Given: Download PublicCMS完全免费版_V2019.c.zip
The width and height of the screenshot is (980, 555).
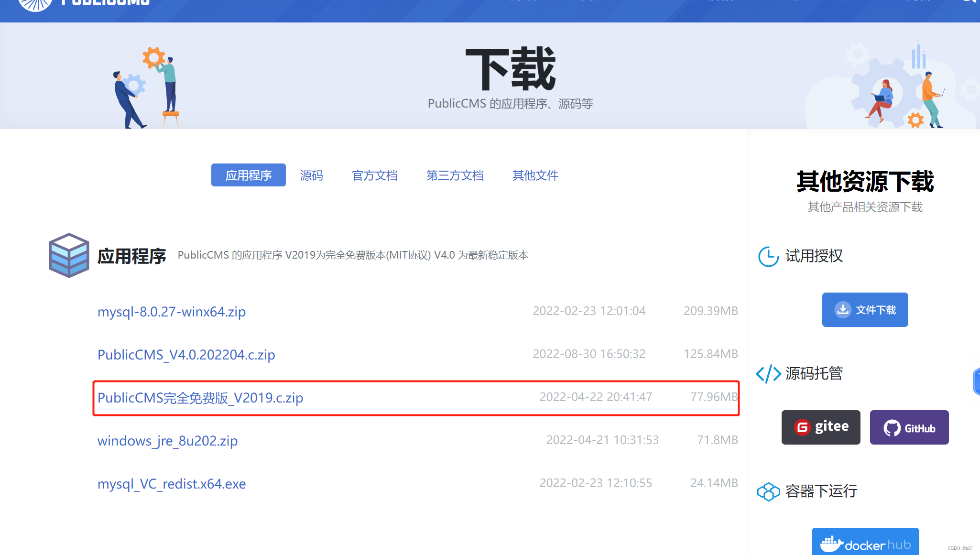Looking at the screenshot, I should click(x=200, y=398).
